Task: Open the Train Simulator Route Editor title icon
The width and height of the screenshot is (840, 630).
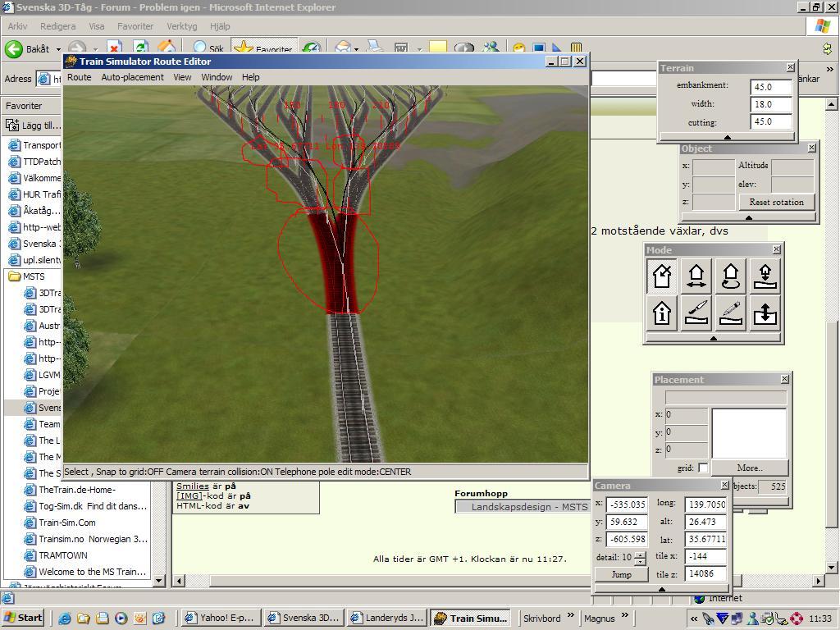Action: (x=71, y=61)
